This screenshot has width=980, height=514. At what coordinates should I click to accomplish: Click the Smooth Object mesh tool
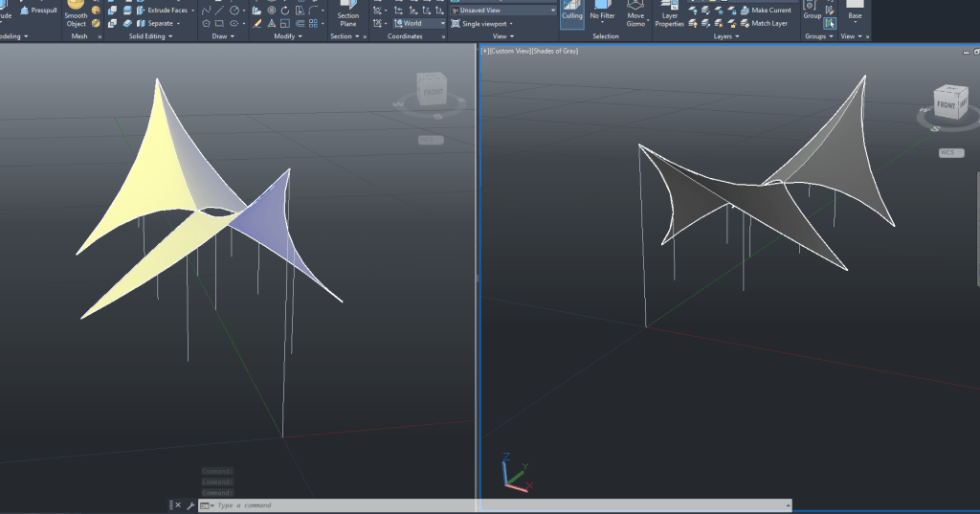pyautogui.click(x=76, y=14)
